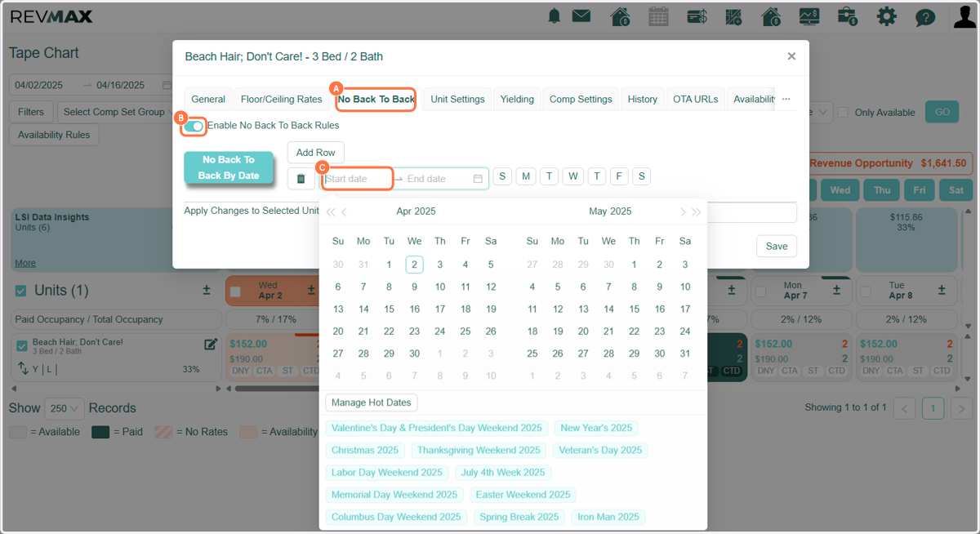Select the July 4th Week 2025 hot date
This screenshot has width=980, height=534.
(x=503, y=473)
